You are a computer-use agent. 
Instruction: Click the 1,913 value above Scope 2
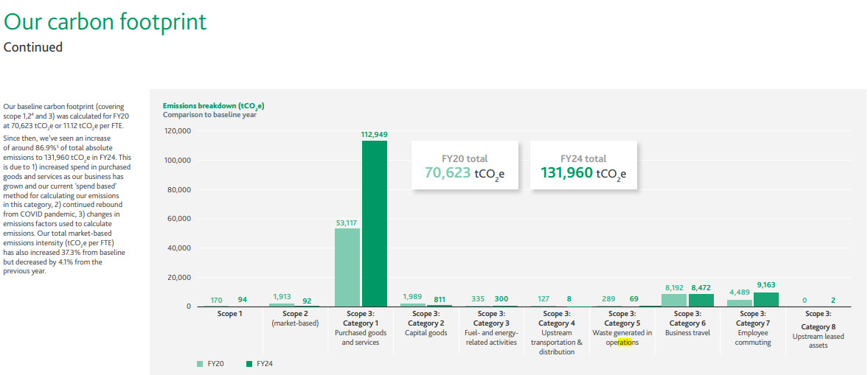(281, 297)
